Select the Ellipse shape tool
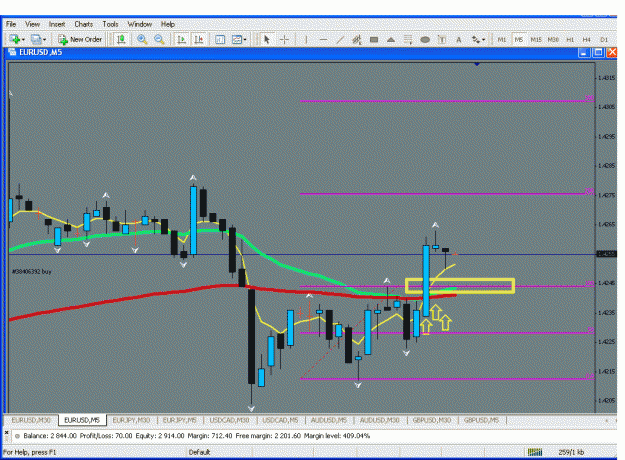The width and height of the screenshot is (625, 460). (425, 39)
